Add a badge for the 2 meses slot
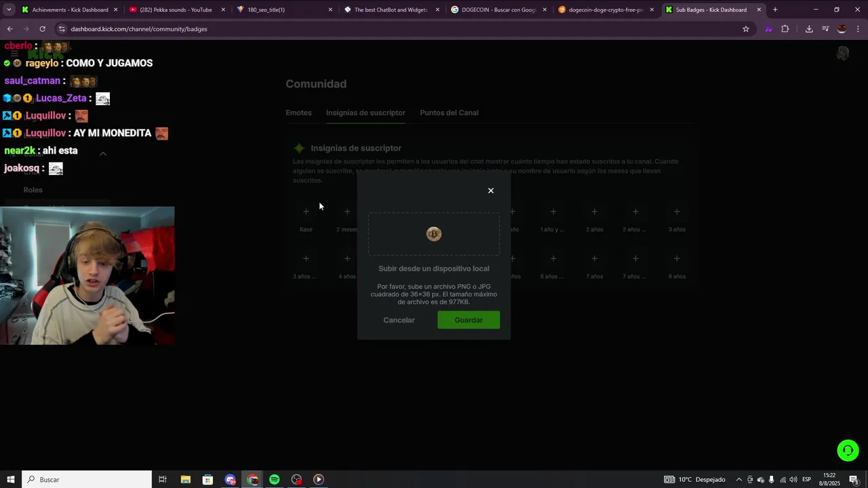Screen dimensions: 868x488 347,211
